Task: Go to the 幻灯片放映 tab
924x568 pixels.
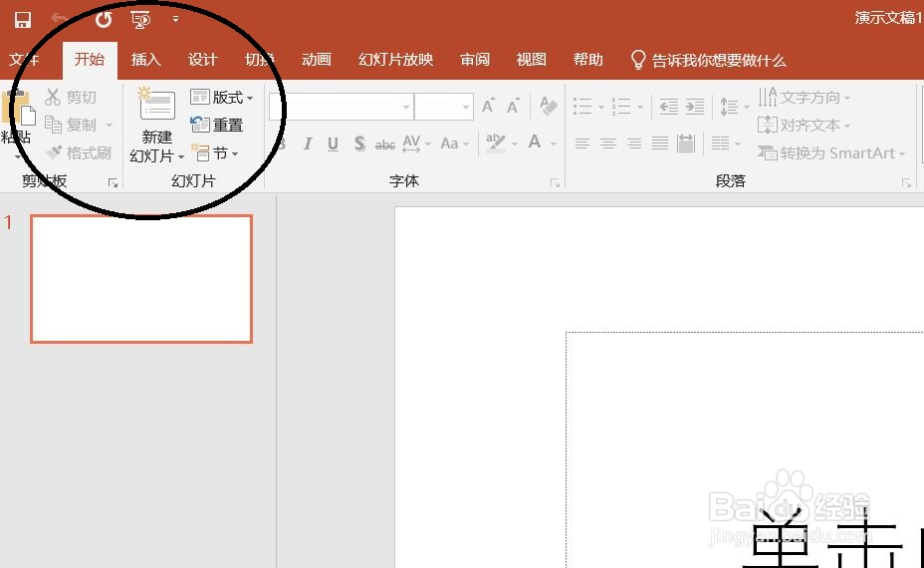Action: coord(395,60)
